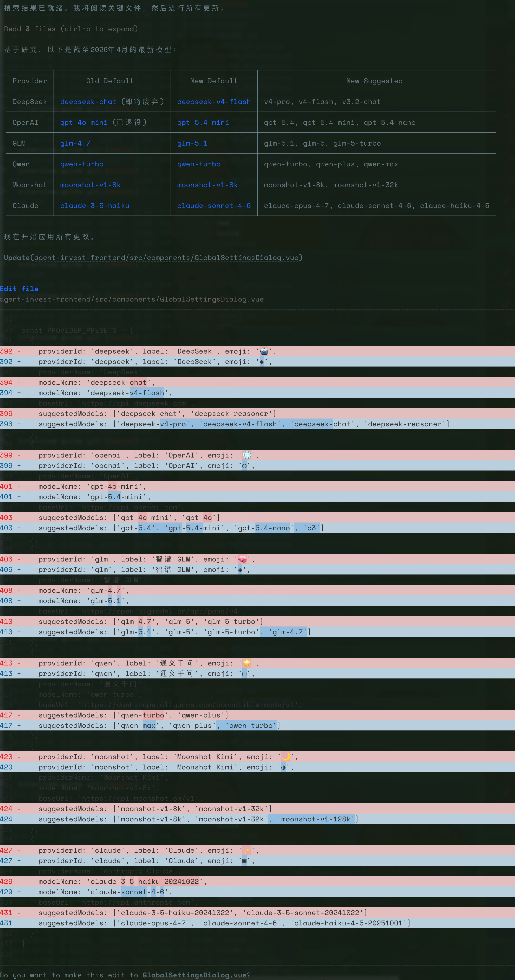Click added line 427 with providerId 'claude'

click(257, 861)
